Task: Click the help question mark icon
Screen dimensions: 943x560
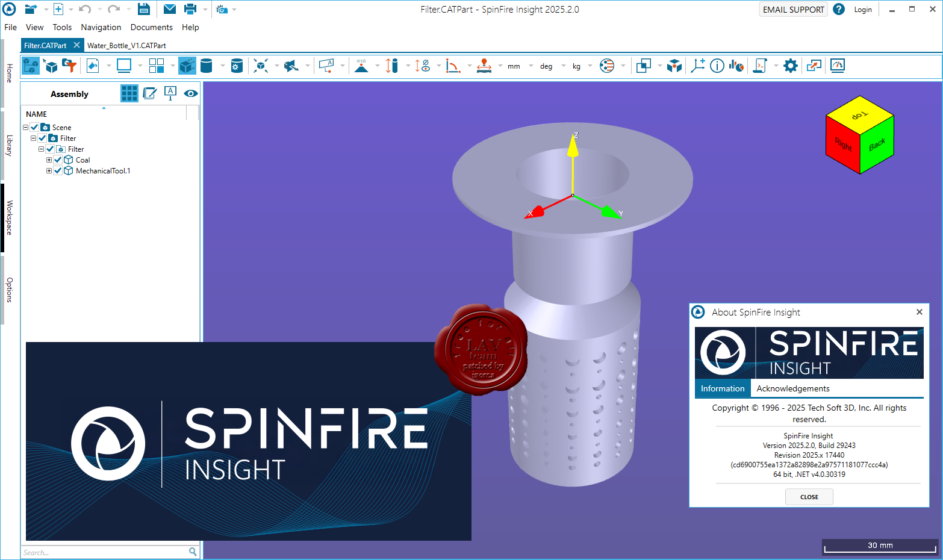Action: (839, 9)
